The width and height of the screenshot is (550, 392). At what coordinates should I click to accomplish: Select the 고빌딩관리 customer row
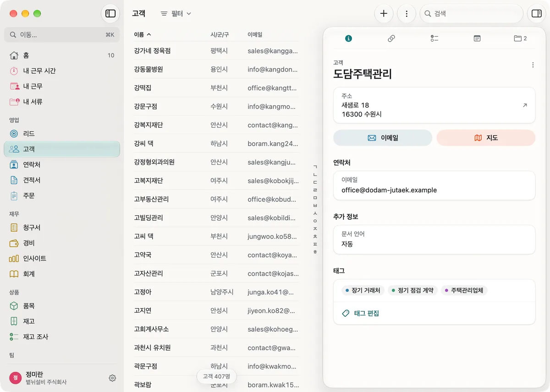click(x=216, y=218)
